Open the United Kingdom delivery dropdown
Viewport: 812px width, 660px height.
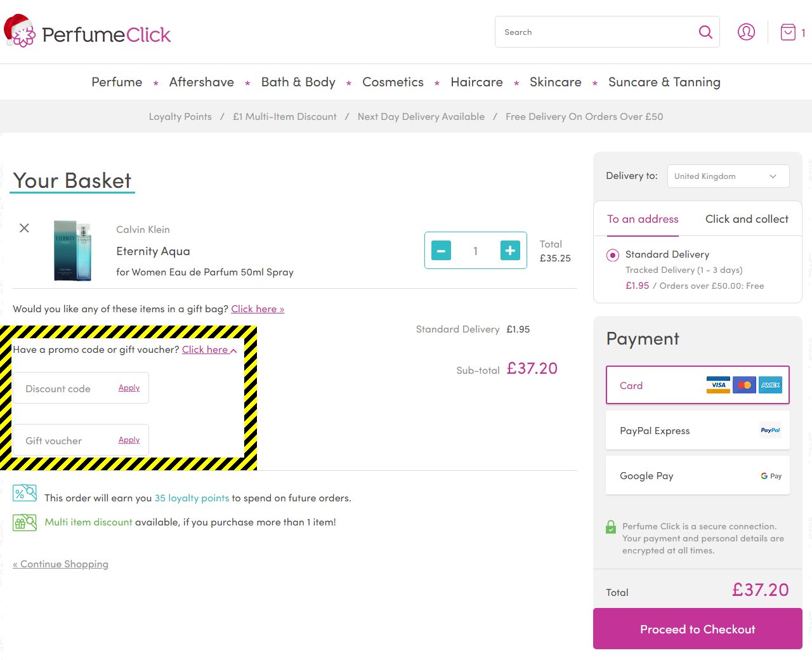click(x=728, y=176)
